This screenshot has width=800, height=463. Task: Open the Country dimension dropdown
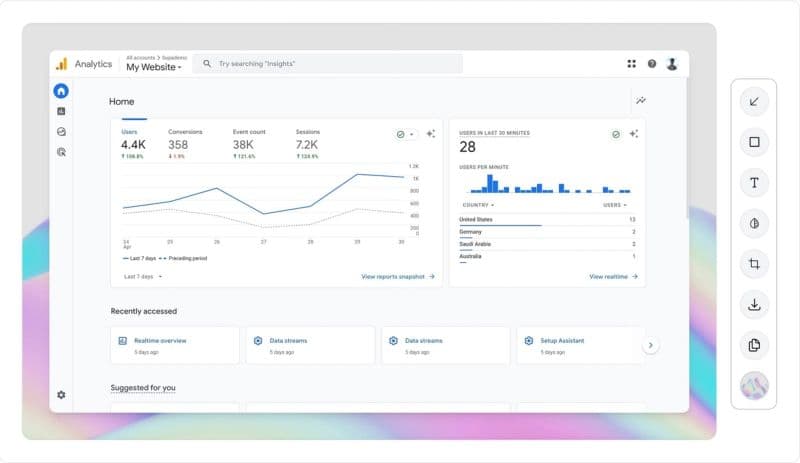point(478,205)
